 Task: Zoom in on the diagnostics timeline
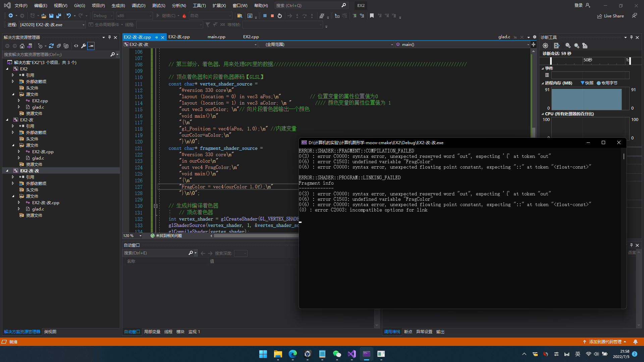click(x=568, y=46)
